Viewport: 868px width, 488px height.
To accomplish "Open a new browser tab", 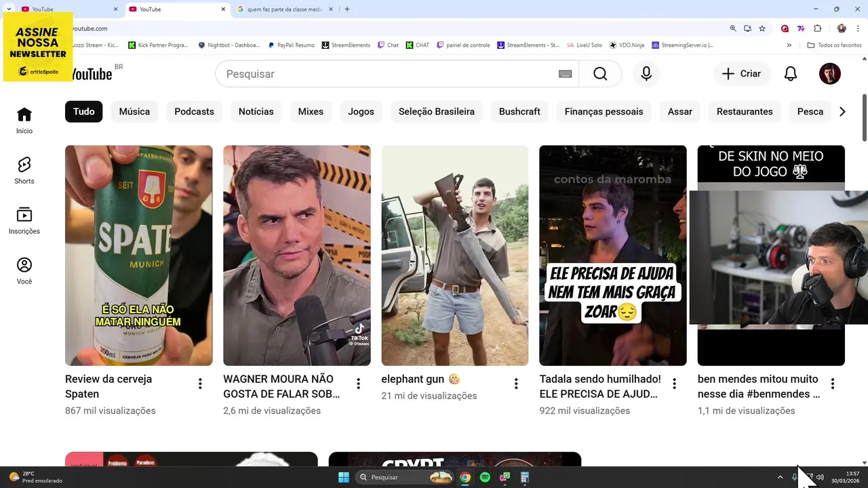I will tap(347, 9).
